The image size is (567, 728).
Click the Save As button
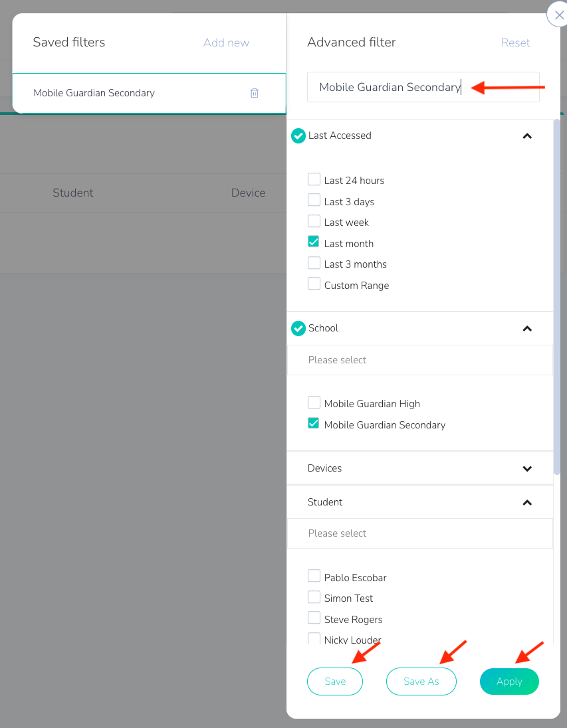click(421, 682)
